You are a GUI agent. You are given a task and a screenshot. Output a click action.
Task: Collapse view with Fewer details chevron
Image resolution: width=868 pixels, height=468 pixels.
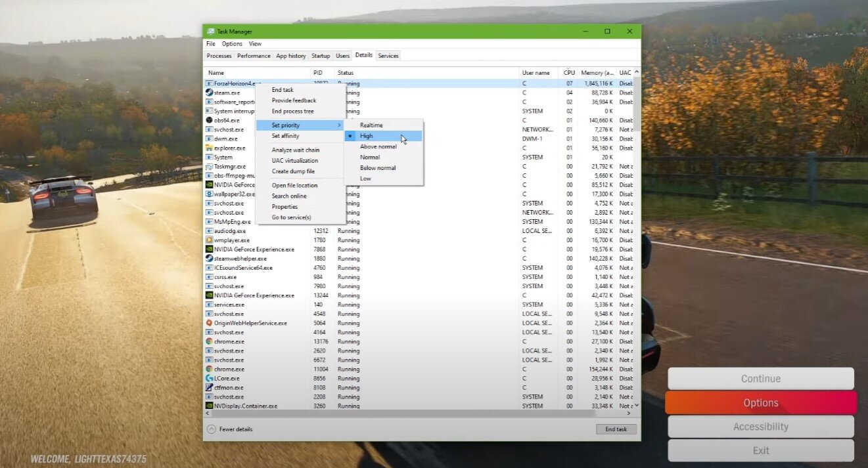(211, 429)
